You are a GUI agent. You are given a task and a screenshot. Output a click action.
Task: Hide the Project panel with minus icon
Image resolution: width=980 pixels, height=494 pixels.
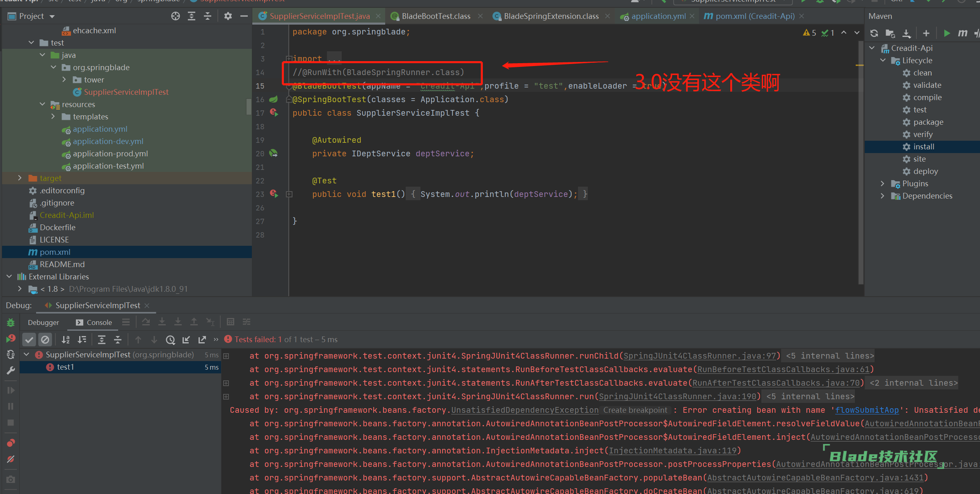(x=244, y=16)
